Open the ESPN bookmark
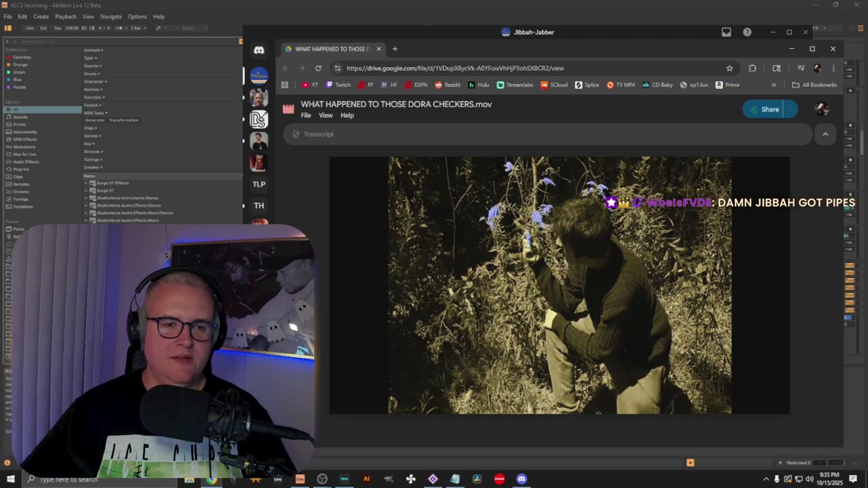 (416, 85)
